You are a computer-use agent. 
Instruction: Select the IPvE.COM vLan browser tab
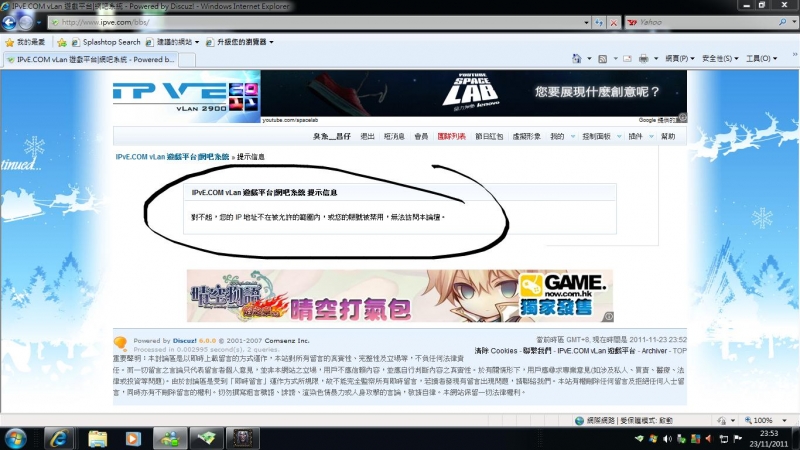click(x=90, y=60)
